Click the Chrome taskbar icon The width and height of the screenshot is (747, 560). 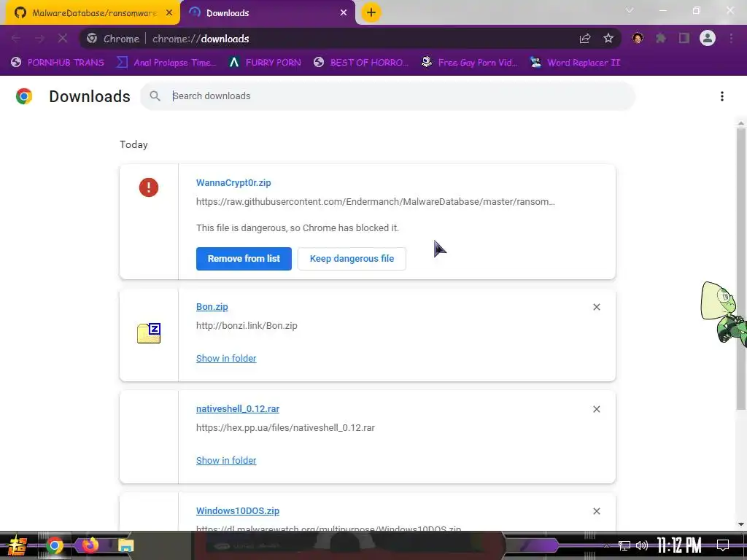(x=54, y=545)
